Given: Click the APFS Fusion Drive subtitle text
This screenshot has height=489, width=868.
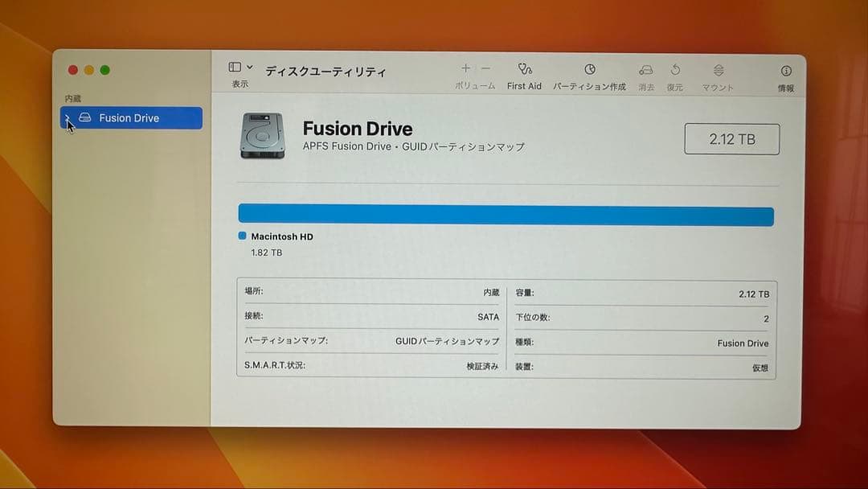Looking at the screenshot, I should tap(414, 146).
